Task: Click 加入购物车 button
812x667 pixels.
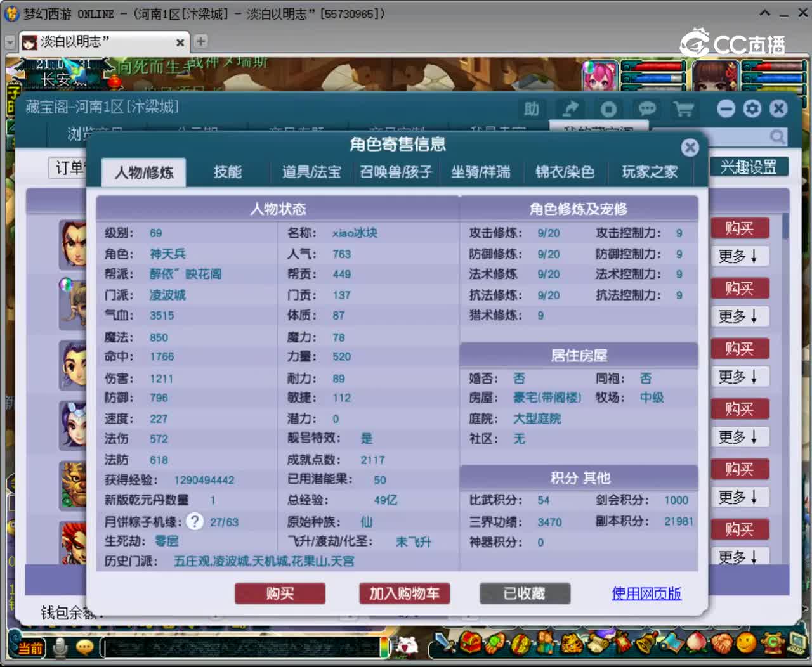Action: click(405, 593)
